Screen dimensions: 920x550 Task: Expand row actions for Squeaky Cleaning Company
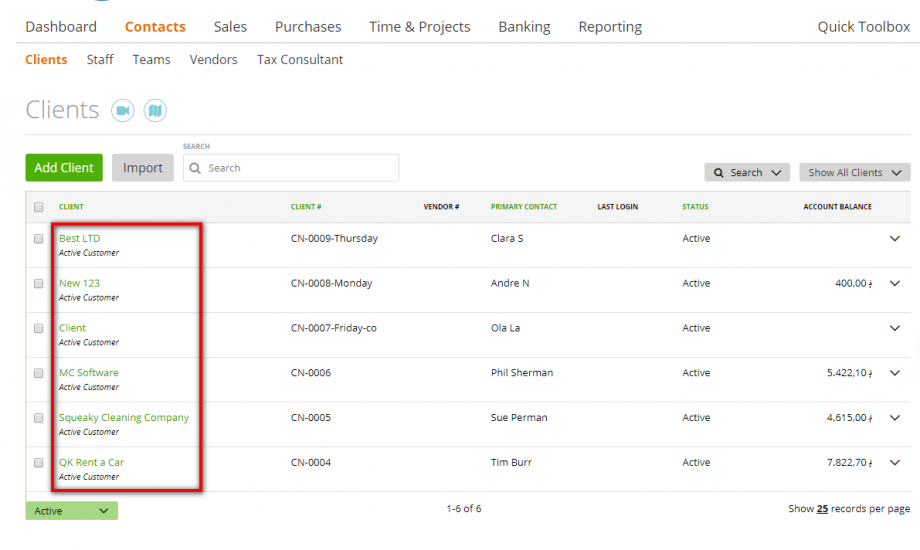(x=895, y=417)
